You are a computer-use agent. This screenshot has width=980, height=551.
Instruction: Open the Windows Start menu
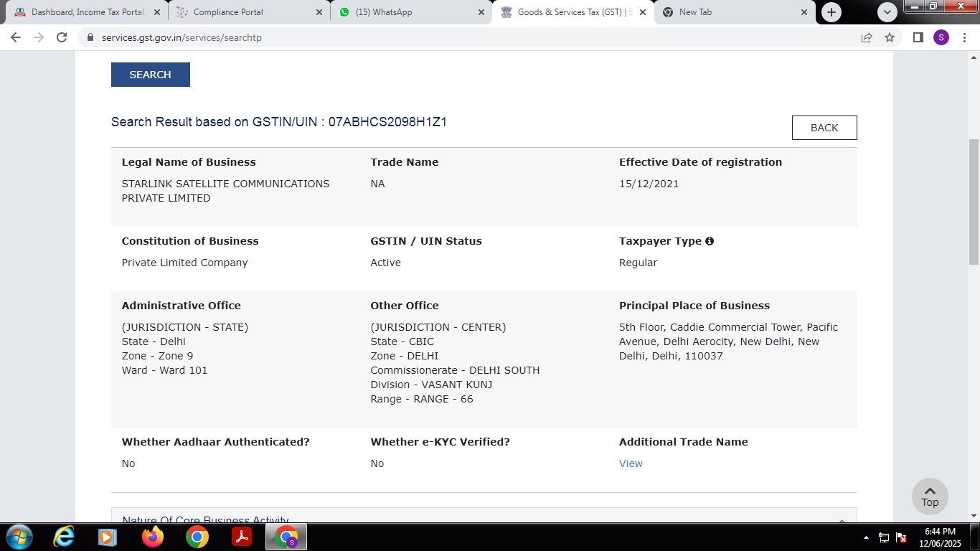tap(19, 537)
